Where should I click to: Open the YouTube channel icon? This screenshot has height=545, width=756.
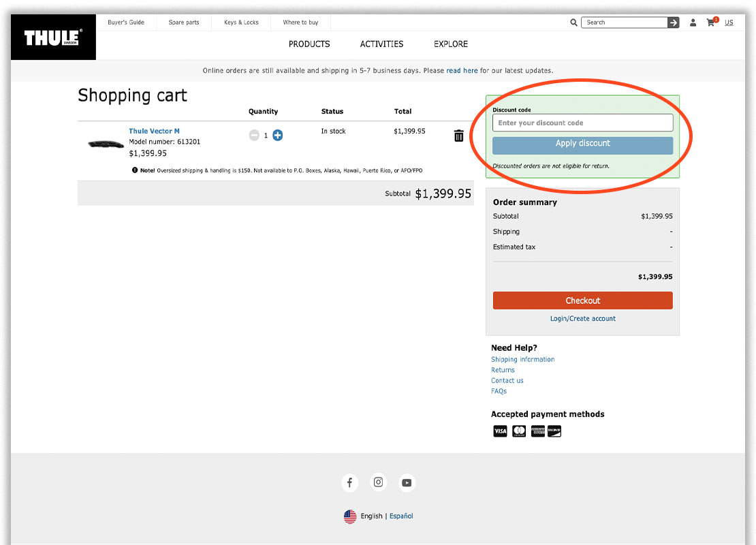[x=407, y=482]
